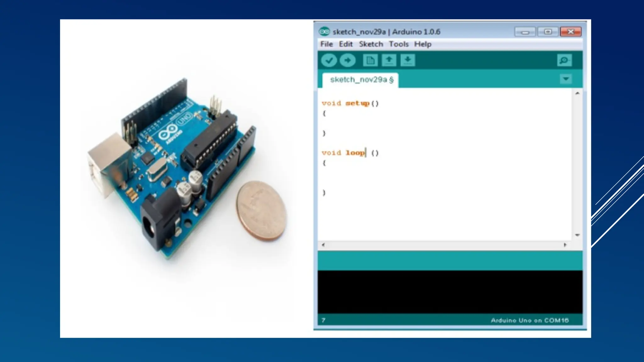Click on the 'void setup()' code line
Viewport: 644px width, 362px height.
click(350, 103)
